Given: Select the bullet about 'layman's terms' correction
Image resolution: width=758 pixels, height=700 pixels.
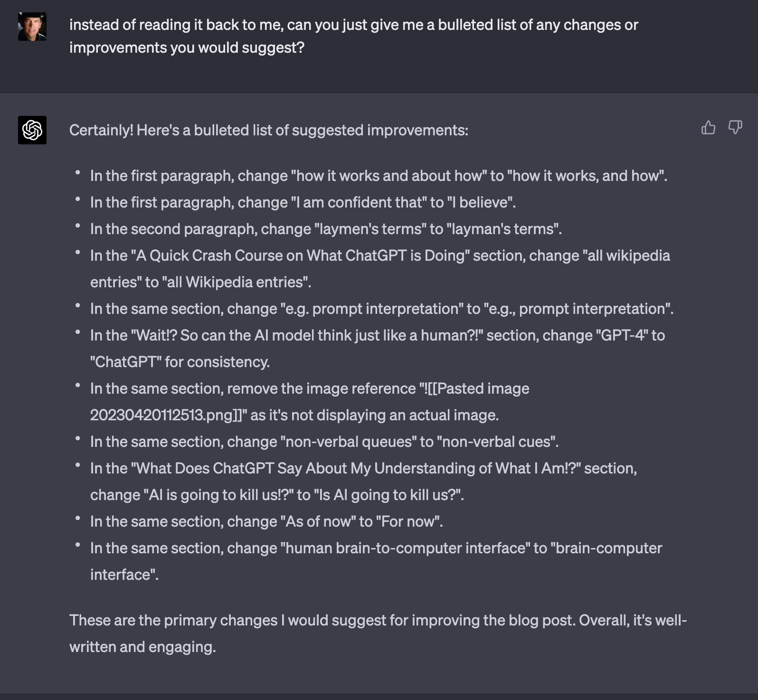Looking at the screenshot, I should 325,228.
